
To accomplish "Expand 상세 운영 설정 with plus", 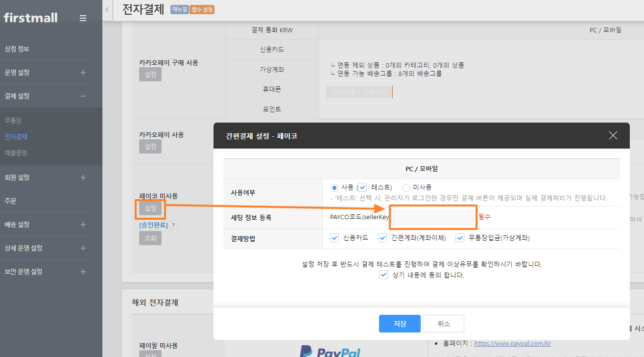I will click(83, 248).
